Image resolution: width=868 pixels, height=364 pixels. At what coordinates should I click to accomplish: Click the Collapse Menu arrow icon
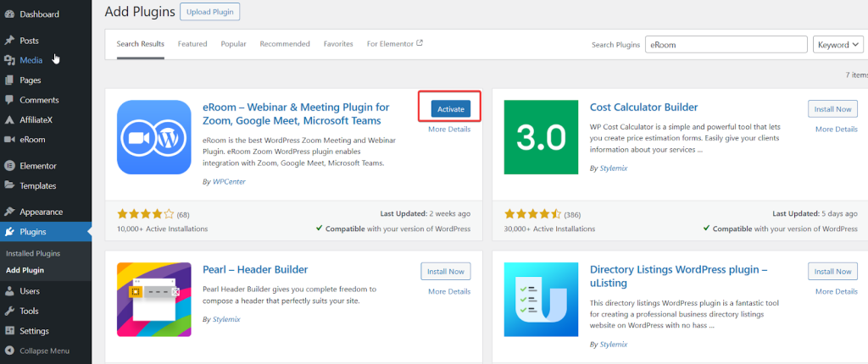(x=9, y=350)
